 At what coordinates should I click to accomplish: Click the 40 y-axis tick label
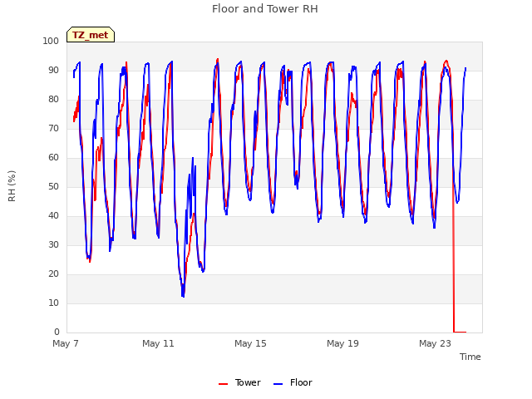(53, 216)
